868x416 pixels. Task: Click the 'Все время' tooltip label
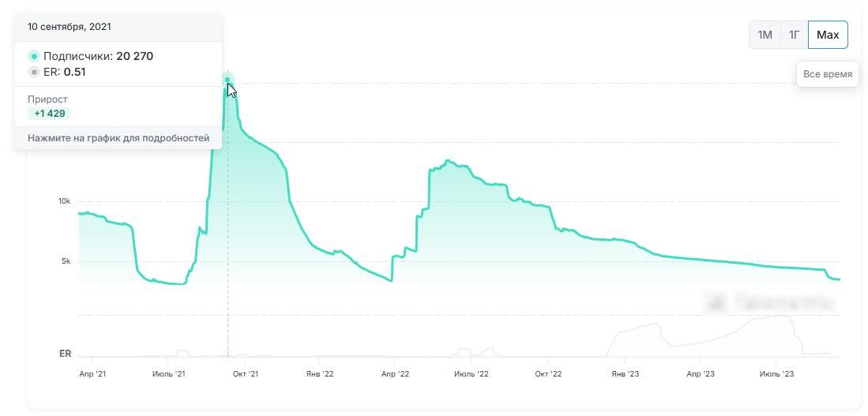827,74
